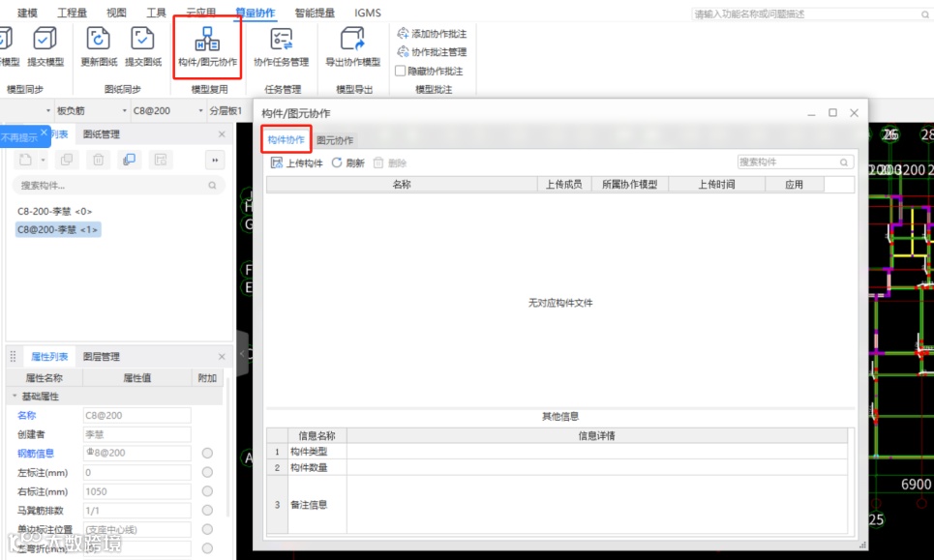Select 不再提示 tooltip button
The height and width of the screenshot is (560, 934).
[x=19, y=137]
